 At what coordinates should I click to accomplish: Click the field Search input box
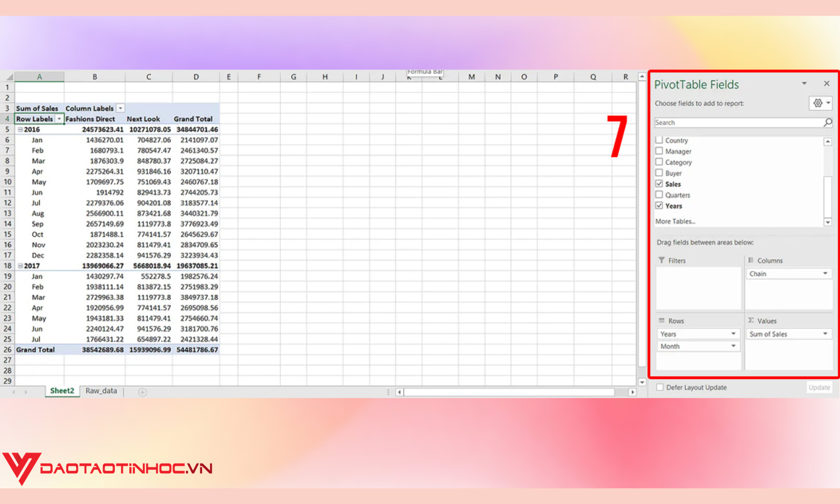tap(739, 123)
